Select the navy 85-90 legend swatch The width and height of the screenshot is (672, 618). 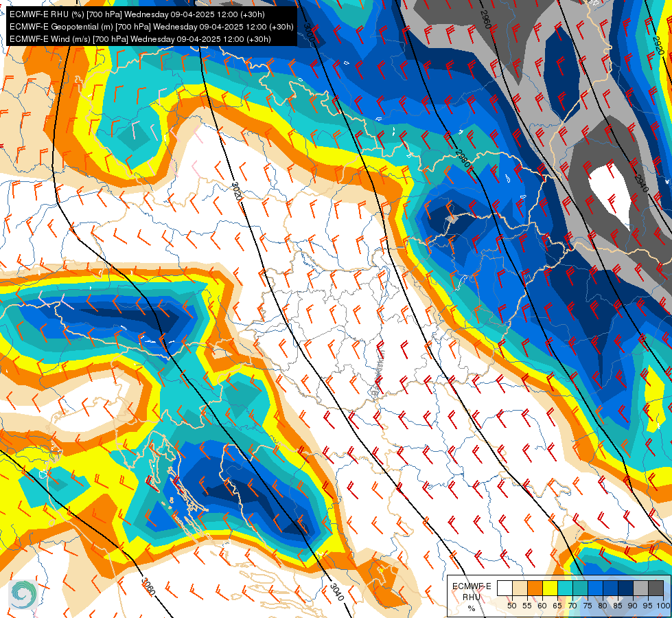tap(625, 588)
